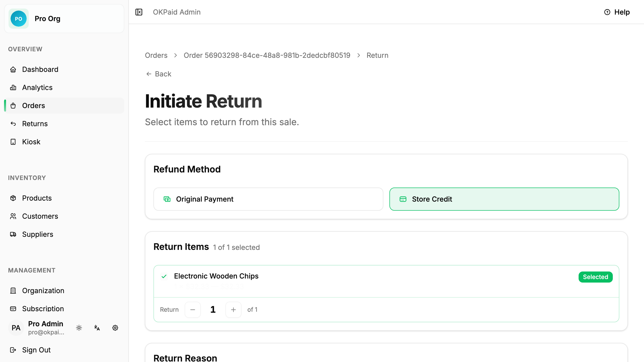Click the return quantity value 1
Viewport: 644px width, 362px height.
[213, 310]
